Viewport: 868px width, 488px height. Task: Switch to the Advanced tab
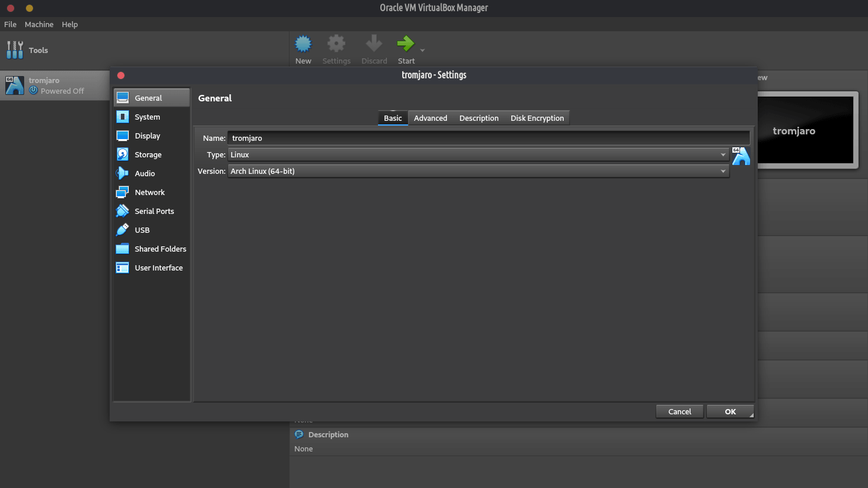point(430,118)
